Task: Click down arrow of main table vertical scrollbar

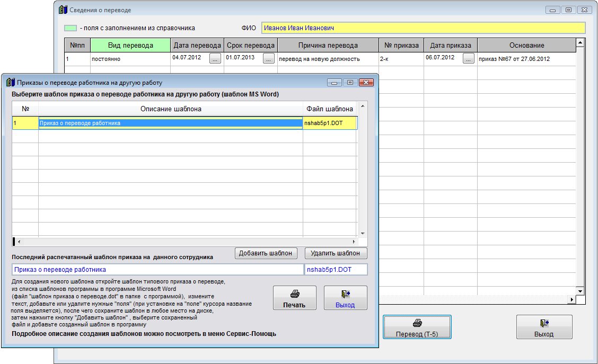Action: pos(580,291)
